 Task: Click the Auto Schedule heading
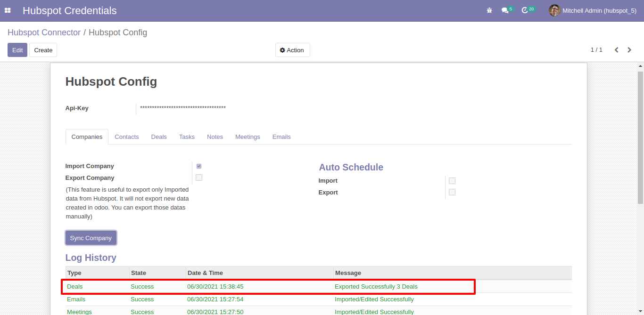point(351,167)
